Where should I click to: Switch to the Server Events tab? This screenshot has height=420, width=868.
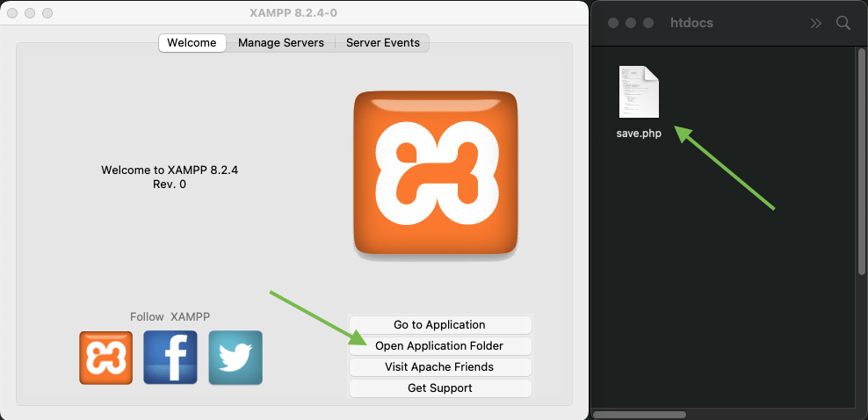click(x=383, y=42)
